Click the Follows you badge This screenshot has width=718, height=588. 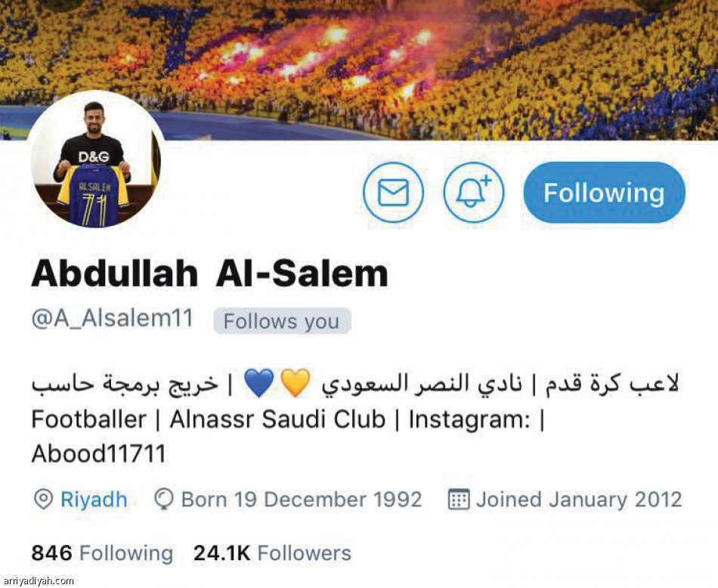click(282, 321)
